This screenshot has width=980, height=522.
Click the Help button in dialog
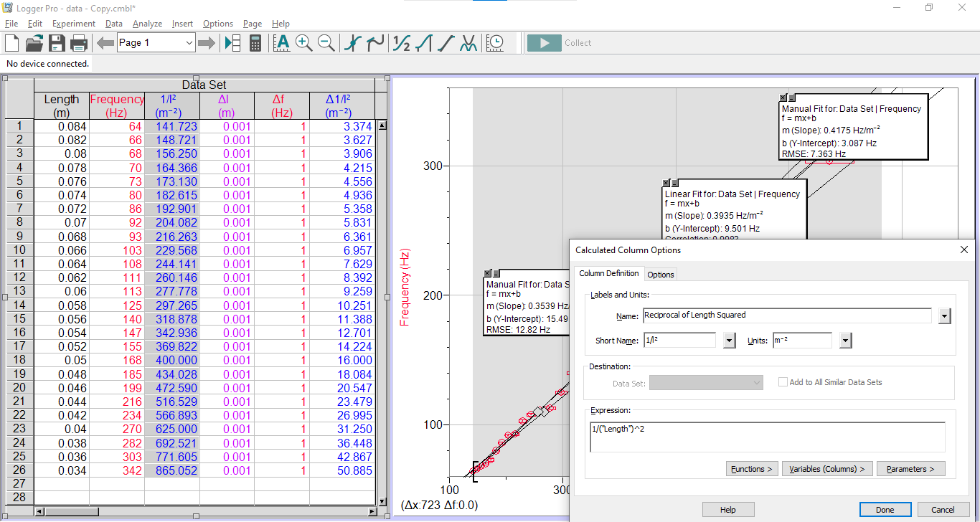tap(728, 510)
